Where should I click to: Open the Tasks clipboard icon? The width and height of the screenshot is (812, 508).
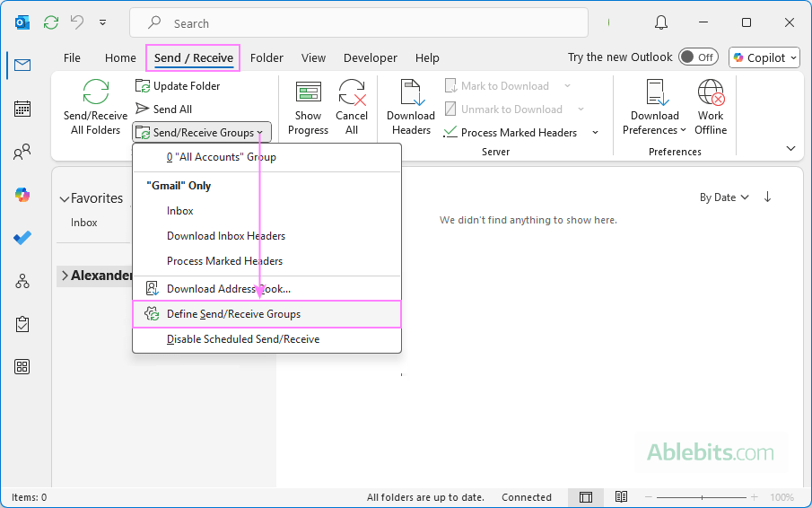22,324
